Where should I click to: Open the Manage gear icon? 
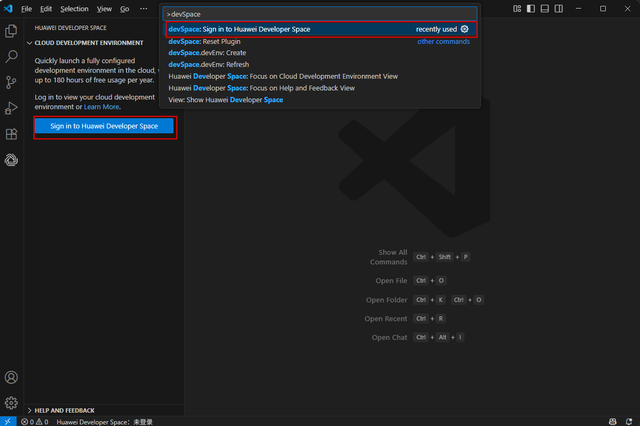[x=11, y=403]
